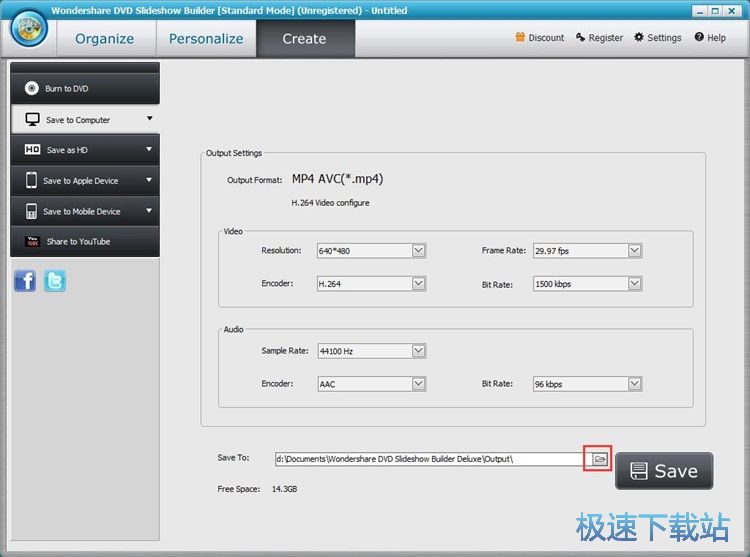Click the HD badge icon

coord(33,150)
